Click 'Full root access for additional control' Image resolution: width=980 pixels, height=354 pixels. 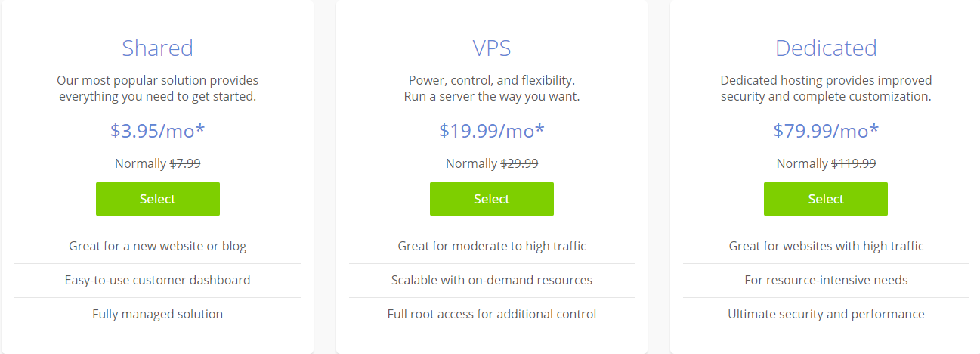[x=491, y=314]
